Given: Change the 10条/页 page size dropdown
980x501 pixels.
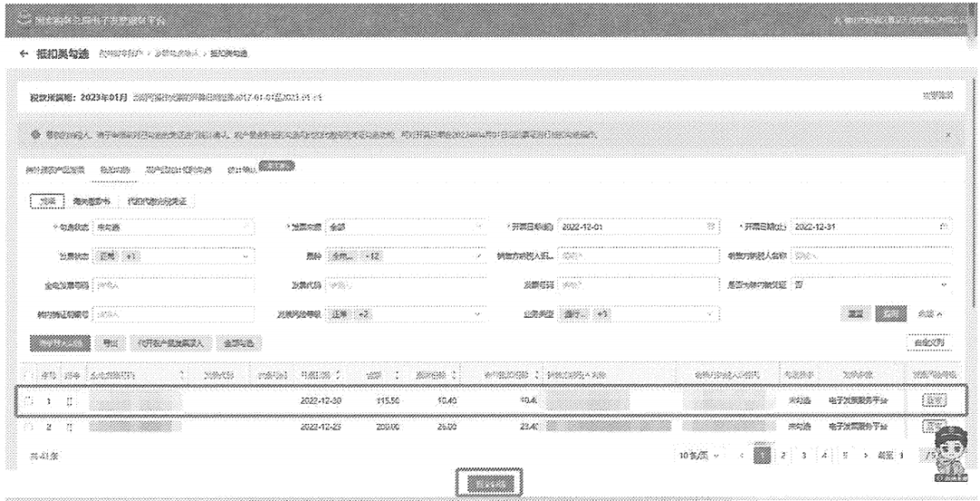Looking at the screenshot, I should pyautogui.click(x=700, y=456).
